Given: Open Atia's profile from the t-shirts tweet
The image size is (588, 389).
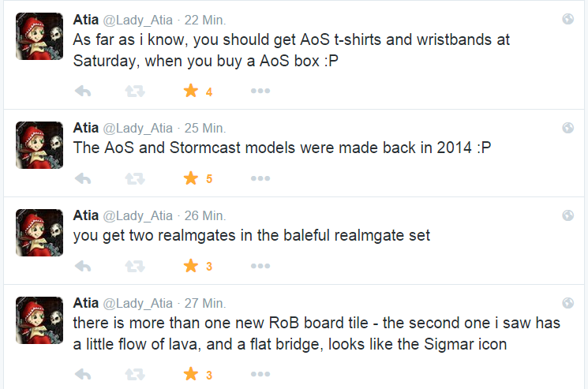Looking at the screenshot, I should [x=85, y=18].
